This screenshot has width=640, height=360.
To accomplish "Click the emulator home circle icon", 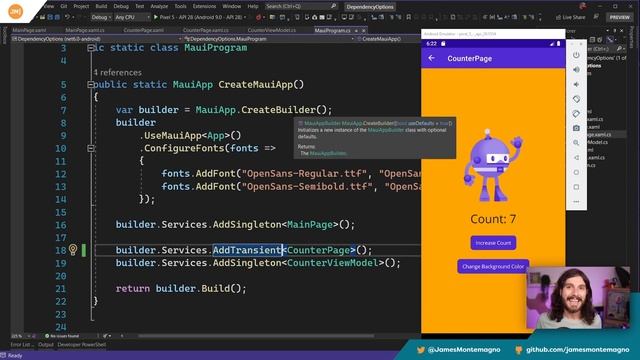I will (x=576, y=172).
